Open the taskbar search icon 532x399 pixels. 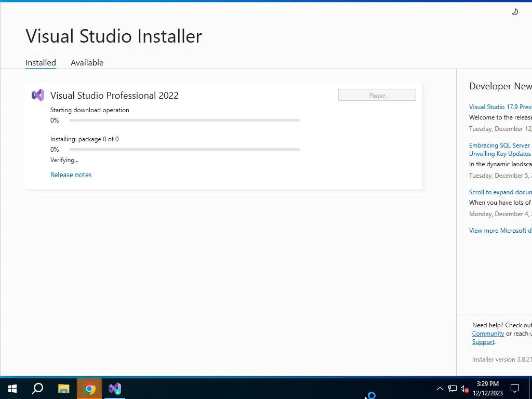pyautogui.click(x=37, y=389)
